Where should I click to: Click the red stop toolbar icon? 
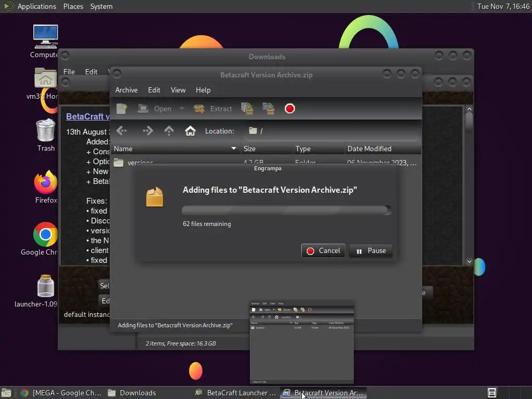(x=289, y=109)
